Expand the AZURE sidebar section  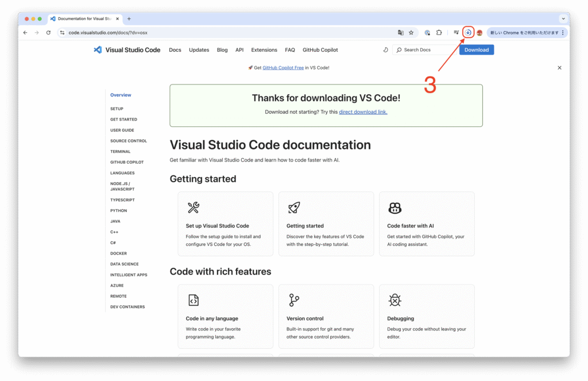[117, 286]
